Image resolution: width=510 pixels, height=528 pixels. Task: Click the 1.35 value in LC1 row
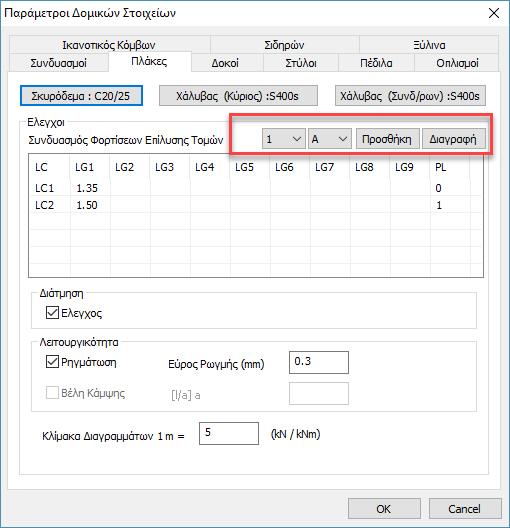(x=87, y=188)
